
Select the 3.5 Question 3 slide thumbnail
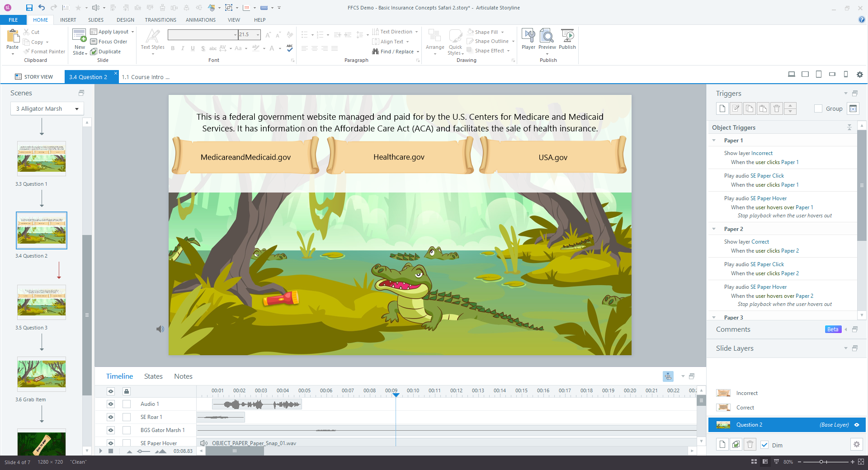click(x=42, y=302)
